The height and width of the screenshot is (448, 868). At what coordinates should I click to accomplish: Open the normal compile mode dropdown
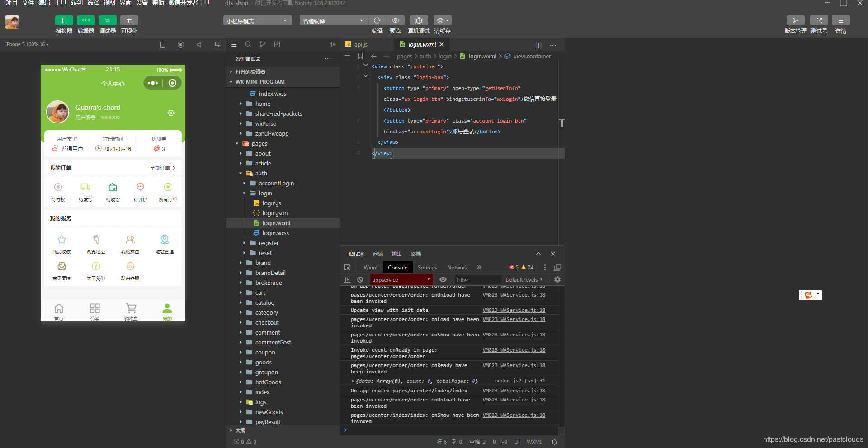click(x=334, y=21)
